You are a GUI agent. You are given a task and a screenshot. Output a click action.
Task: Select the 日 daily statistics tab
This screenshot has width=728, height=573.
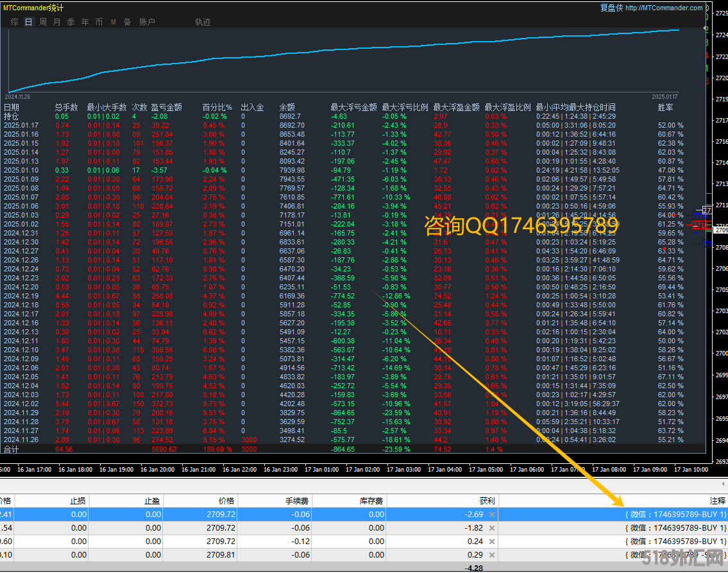coord(29,22)
